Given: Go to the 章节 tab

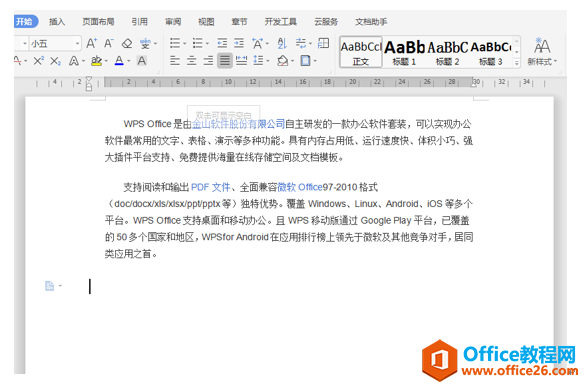Looking at the screenshot, I should click(x=240, y=22).
